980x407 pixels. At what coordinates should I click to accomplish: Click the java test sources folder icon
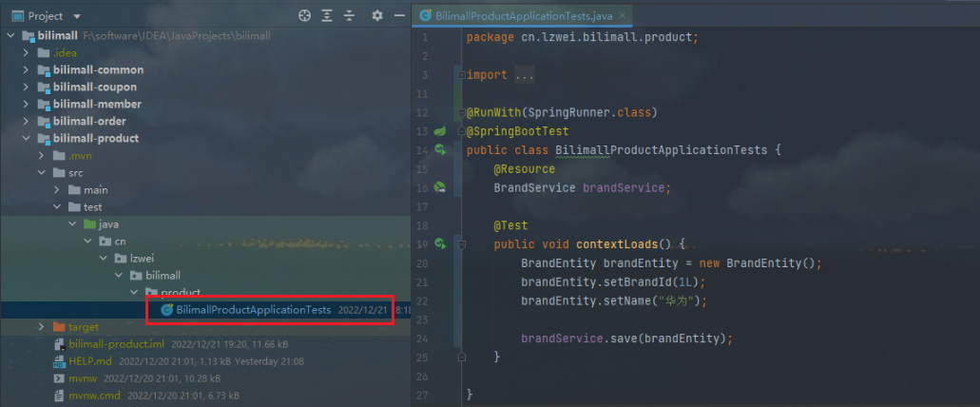89,223
